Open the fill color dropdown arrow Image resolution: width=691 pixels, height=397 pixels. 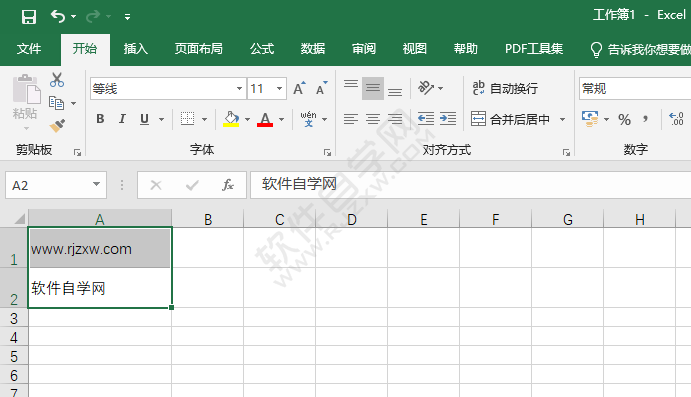(247, 119)
